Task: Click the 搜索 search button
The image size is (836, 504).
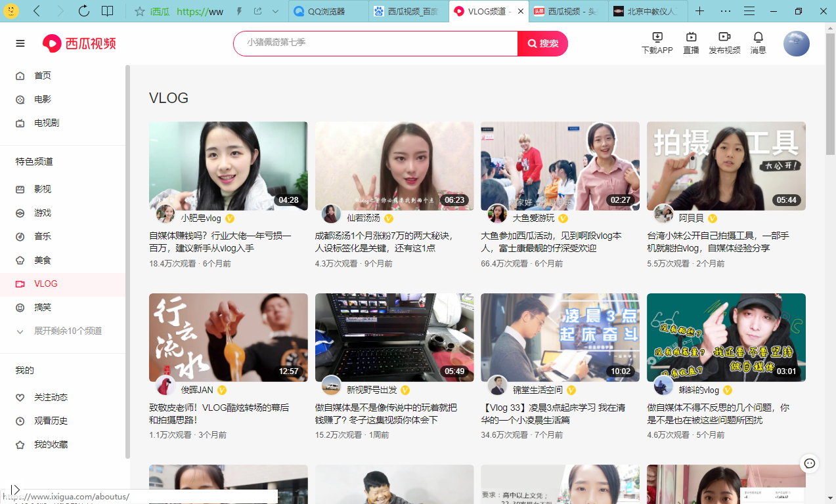Action: coord(542,43)
